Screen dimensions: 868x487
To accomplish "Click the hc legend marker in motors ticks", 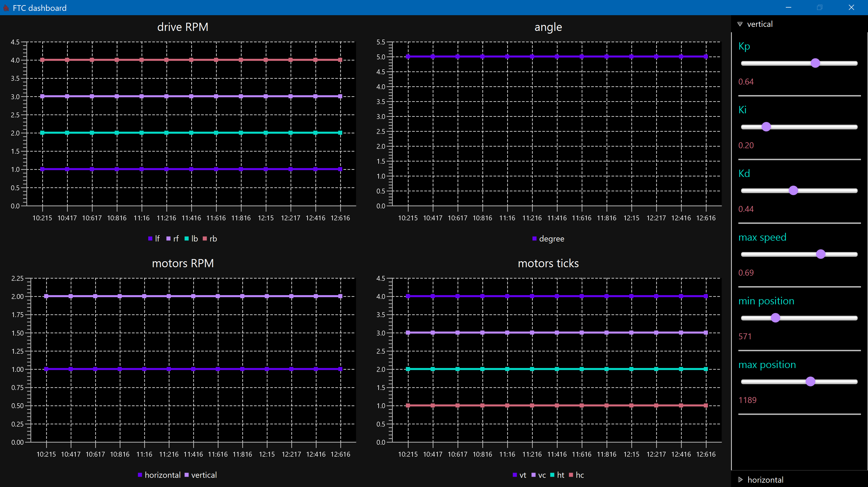I will [x=571, y=475].
